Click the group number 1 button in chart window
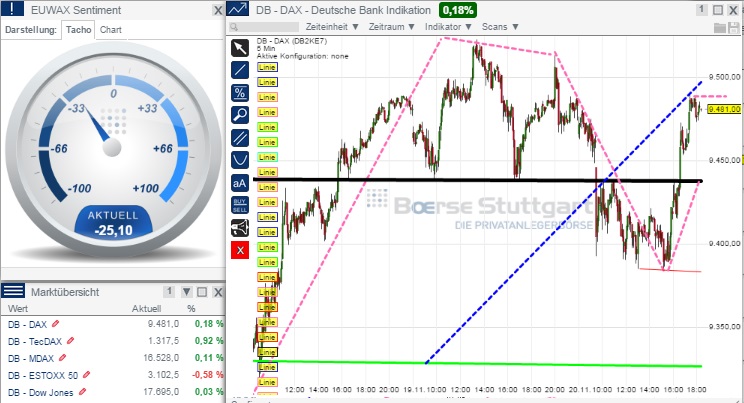Screen dimensions: 744x403 click(702, 9)
